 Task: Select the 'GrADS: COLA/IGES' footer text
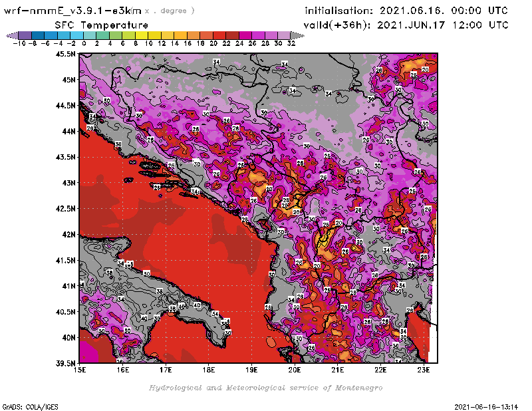pos(31,407)
